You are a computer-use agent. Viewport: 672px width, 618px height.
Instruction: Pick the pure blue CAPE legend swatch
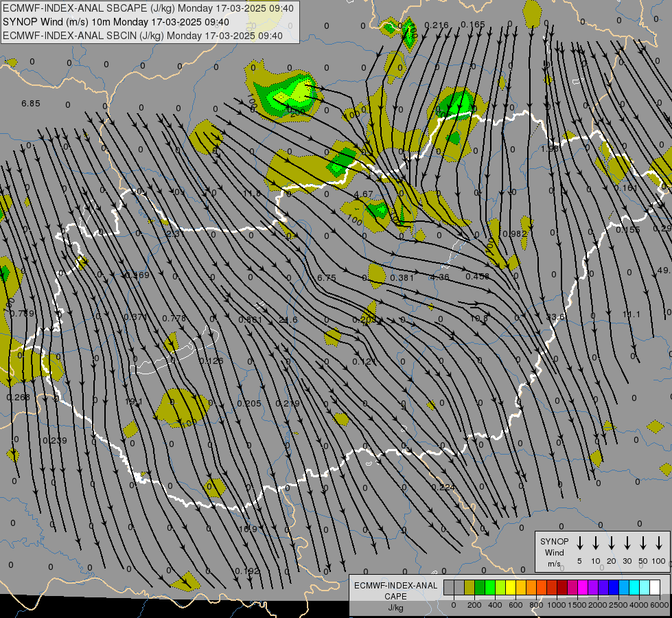coord(613,587)
